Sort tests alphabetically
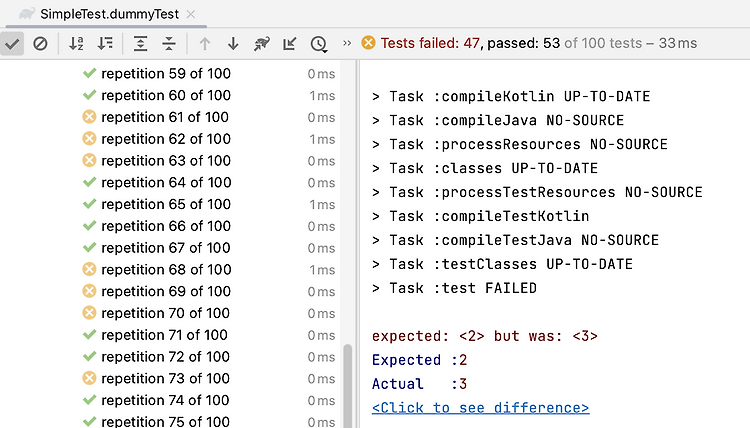The width and height of the screenshot is (750, 428). point(76,44)
